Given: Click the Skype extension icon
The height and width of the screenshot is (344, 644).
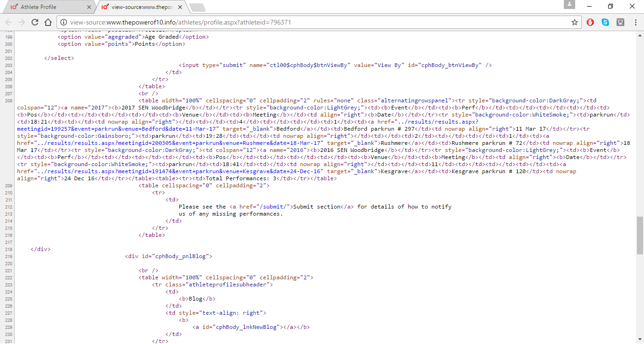Looking at the screenshot, I should (x=605, y=22).
